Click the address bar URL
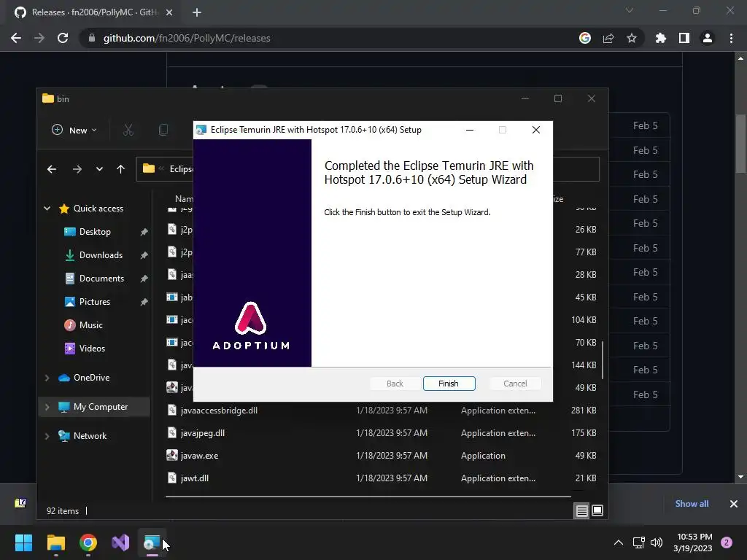The height and width of the screenshot is (560, 747). point(187,38)
